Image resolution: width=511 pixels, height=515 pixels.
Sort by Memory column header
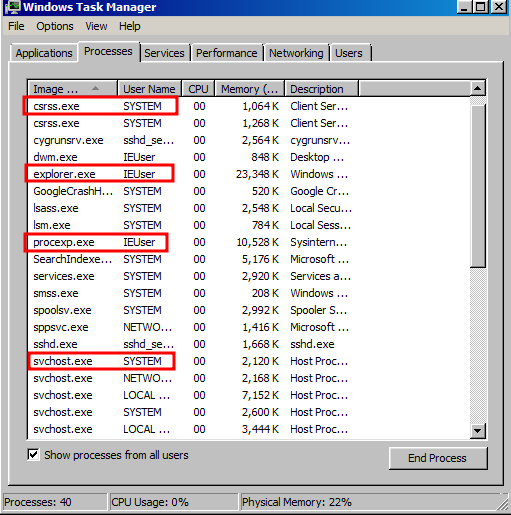pyautogui.click(x=250, y=89)
